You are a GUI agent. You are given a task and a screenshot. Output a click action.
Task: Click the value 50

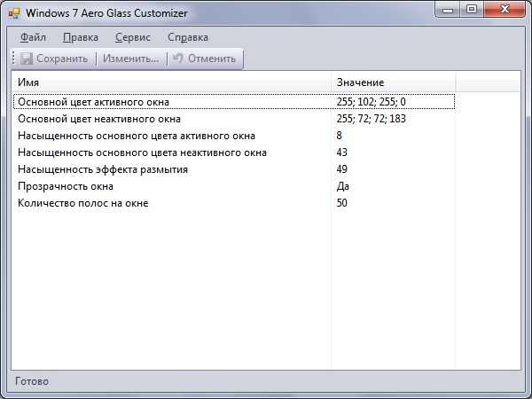(342, 203)
